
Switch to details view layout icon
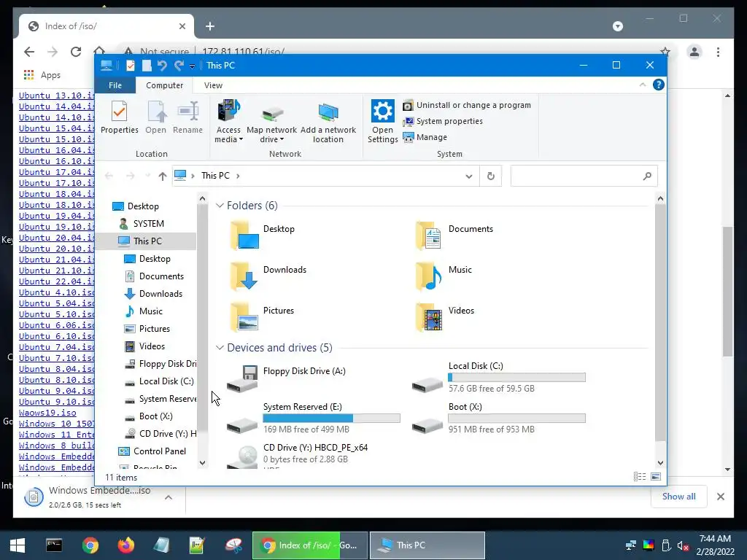click(x=640, y=477)
